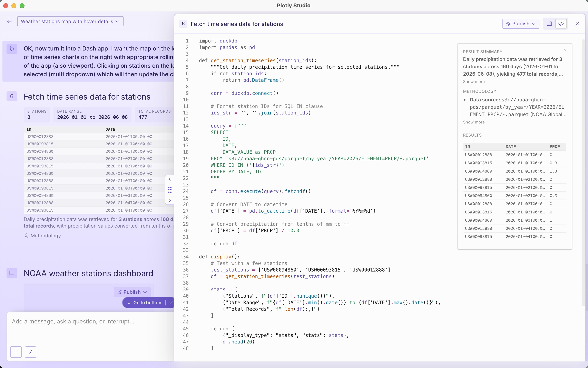Screen dimensions: 588x368
Task: Dismiss the Result Summary card
Action: click(x=565, y=50)
